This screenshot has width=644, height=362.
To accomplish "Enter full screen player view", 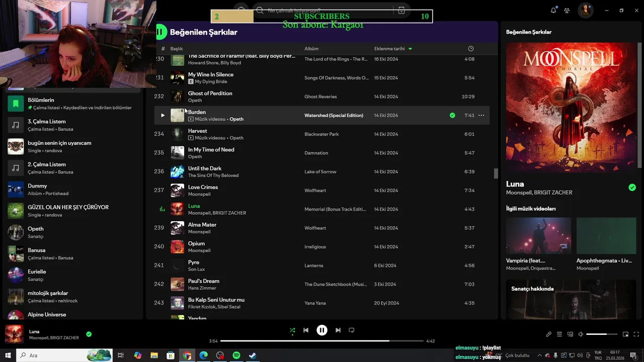I will (636, 334).
